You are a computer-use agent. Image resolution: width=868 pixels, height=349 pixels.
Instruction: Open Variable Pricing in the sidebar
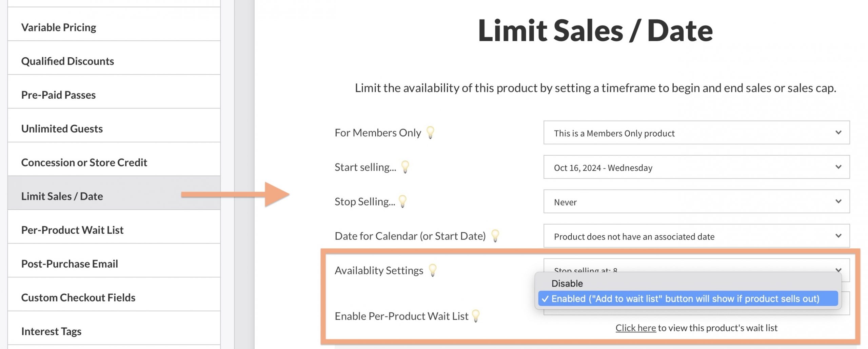tap(59, 27)
